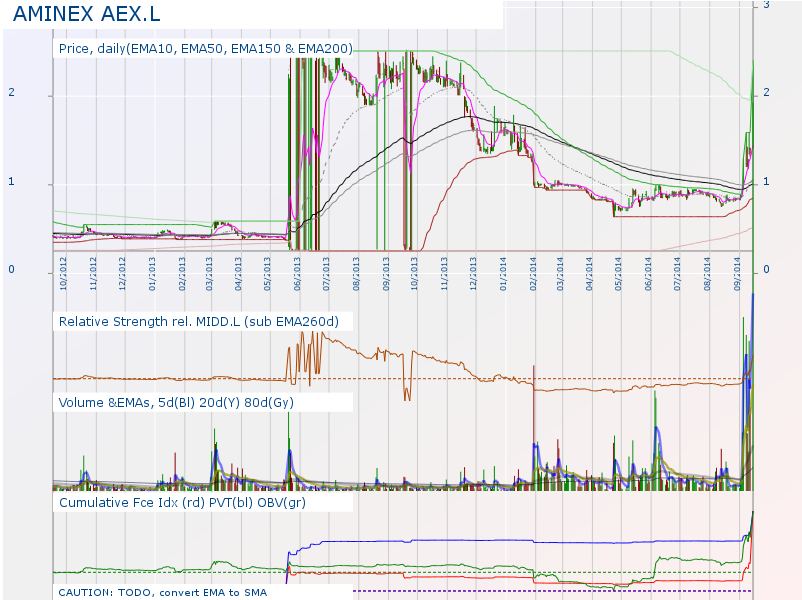Select the 11/2012 date axis label
Viewport: 802px width, 600px height.
(x=93, y=274)
